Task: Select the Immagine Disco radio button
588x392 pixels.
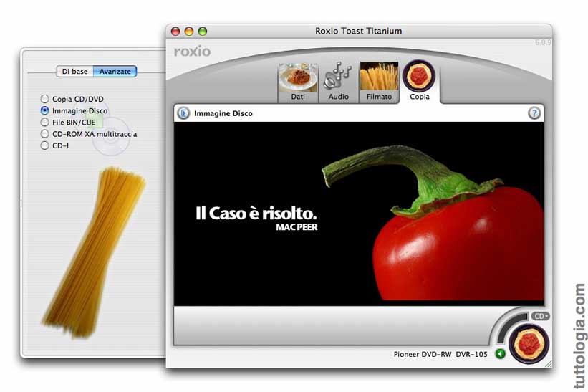Action: click(x=74, y=110)
